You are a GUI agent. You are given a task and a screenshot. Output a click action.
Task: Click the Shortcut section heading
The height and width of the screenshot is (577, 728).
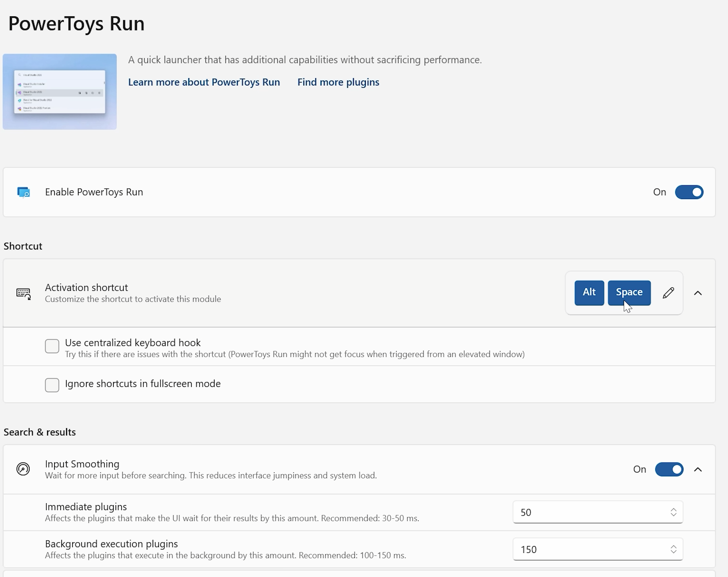click(x=23, y=246)
